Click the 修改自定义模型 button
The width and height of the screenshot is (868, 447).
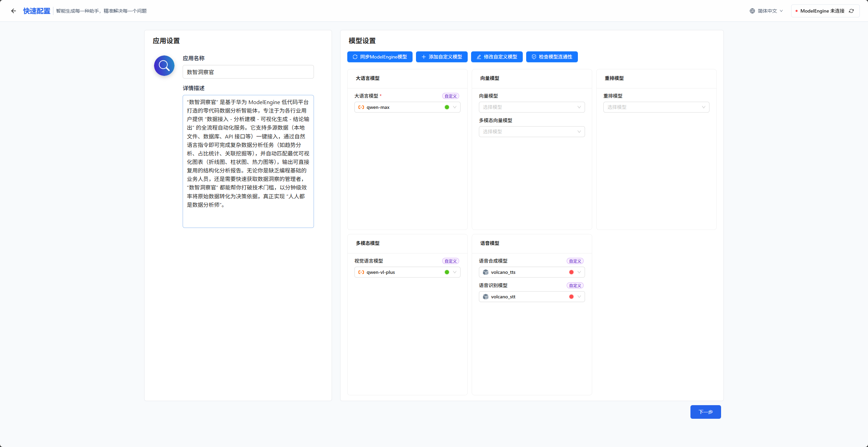tap(497, 57)
